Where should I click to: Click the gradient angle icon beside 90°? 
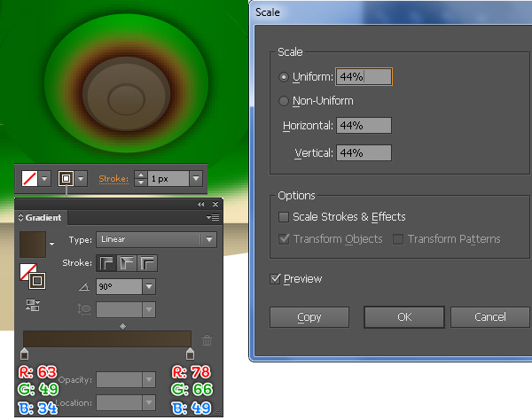tap(84, 287)
